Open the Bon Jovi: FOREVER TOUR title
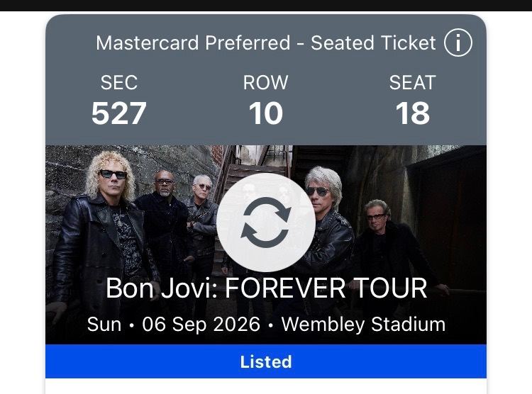Screen dimensions: 532x394 pyautogui.click(x=266, y=288)
